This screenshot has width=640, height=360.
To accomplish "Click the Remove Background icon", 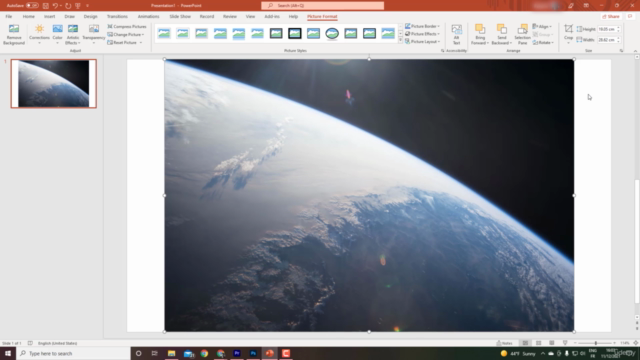I will click(x=14, y=29).
